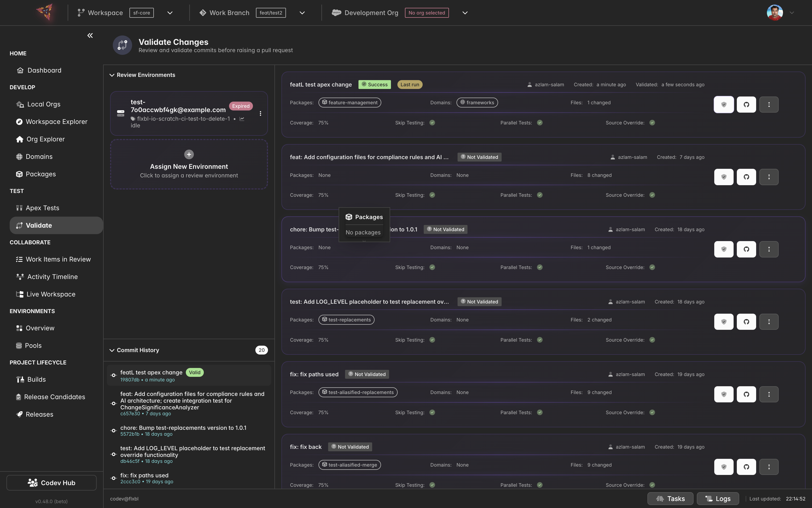Click the test-replacements package chip
The image size is (812, 508).
[346, 320]
